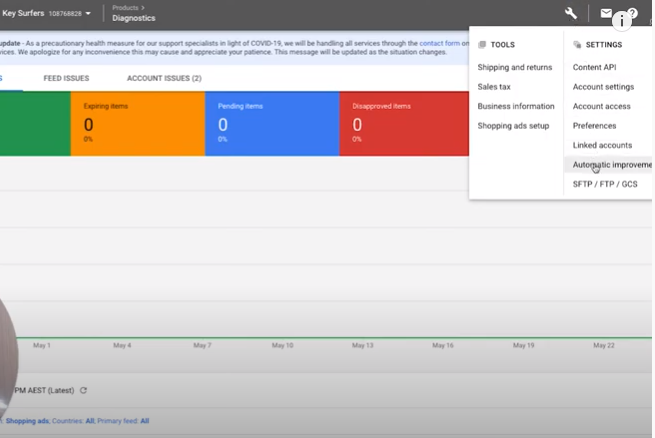Open Sales tax from the Tools menu
The image size is (655, 438).
pos(494,87)
